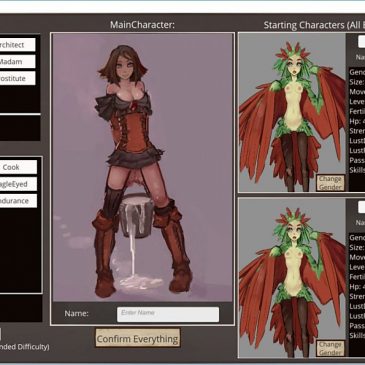This screenshot has width=365, height=365.
Task: Select the Architect class option
Action: coord(17,45)
